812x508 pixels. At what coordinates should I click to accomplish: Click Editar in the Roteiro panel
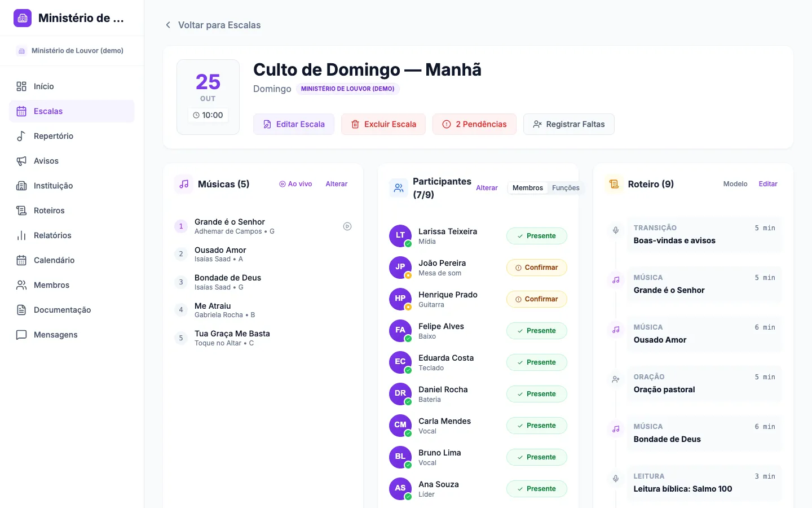tap(768, 184)
